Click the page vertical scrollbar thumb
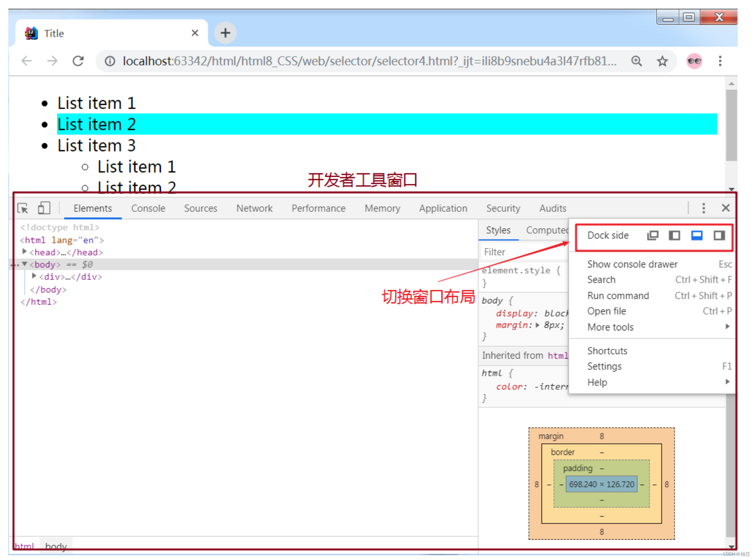 [731, 125]
